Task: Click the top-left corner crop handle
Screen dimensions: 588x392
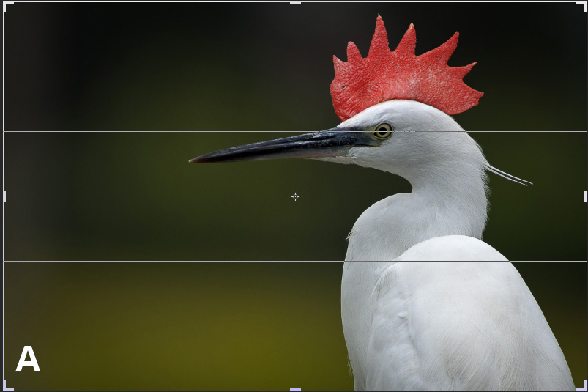Action: coord(7,5)
